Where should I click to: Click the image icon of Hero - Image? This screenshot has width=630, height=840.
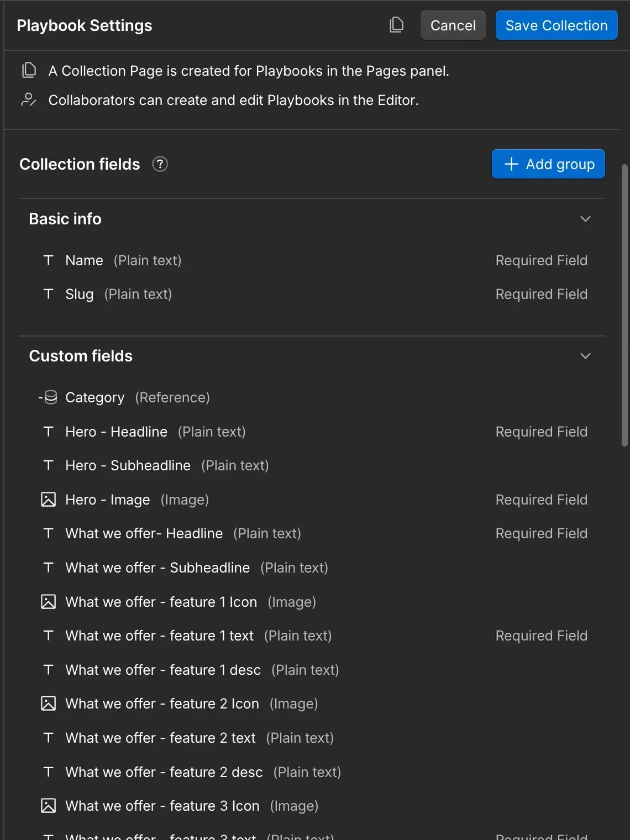pyautogui.click(x=49, y=500)
